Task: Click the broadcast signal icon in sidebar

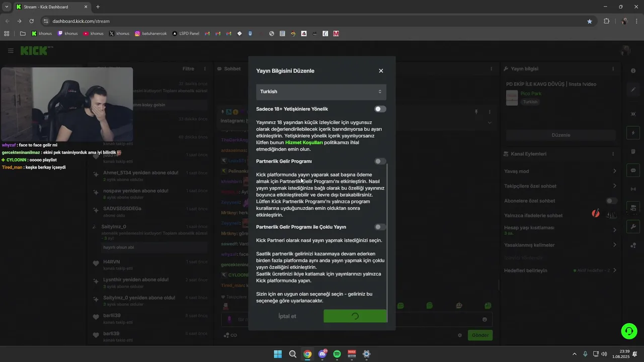Action: tap(633, 189)
